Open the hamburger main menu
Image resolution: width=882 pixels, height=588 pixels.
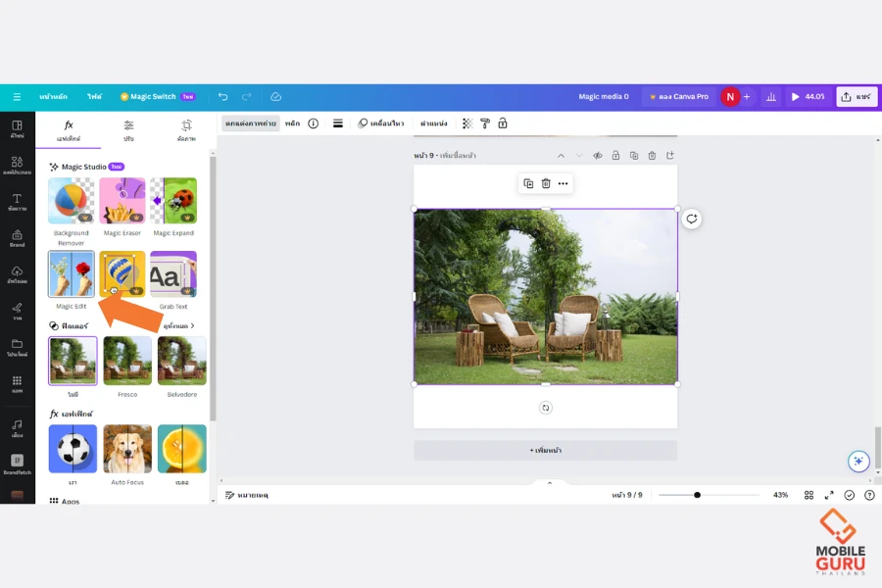point(17,97)
